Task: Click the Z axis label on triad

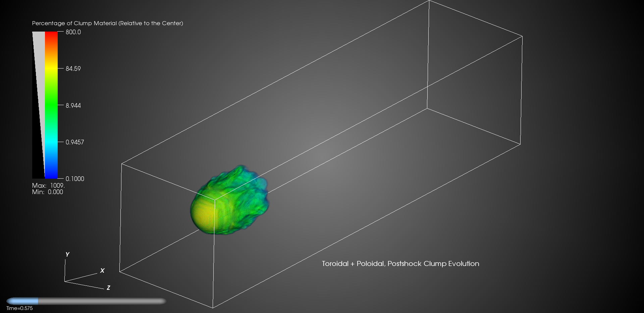Action: coord(108,288)
